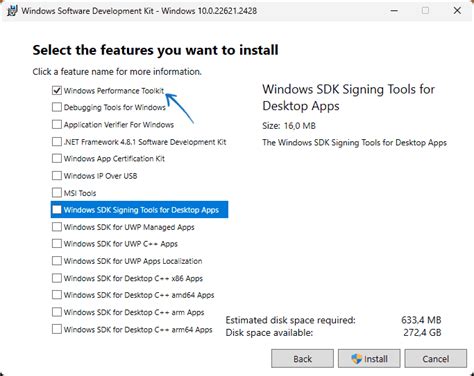Tick Windows SDK for Desktop C++ x86 Apps

pyautogui.click(x=57, y=278)
